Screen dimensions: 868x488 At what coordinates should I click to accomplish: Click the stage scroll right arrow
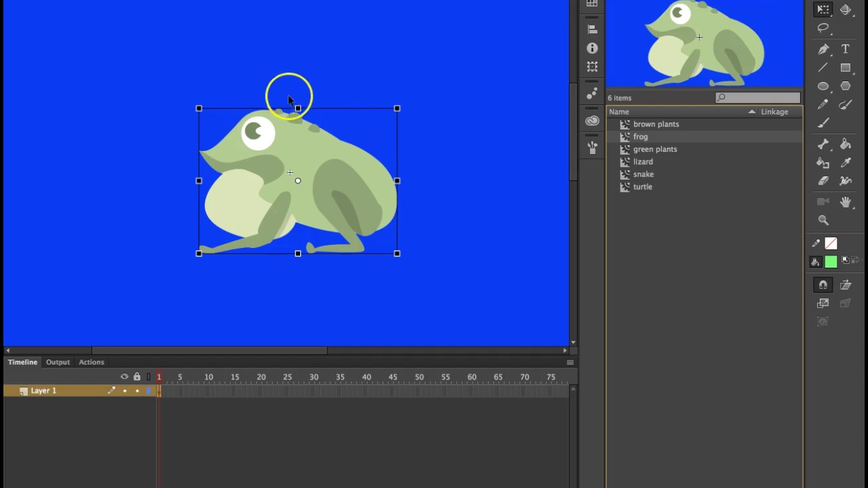565,350
